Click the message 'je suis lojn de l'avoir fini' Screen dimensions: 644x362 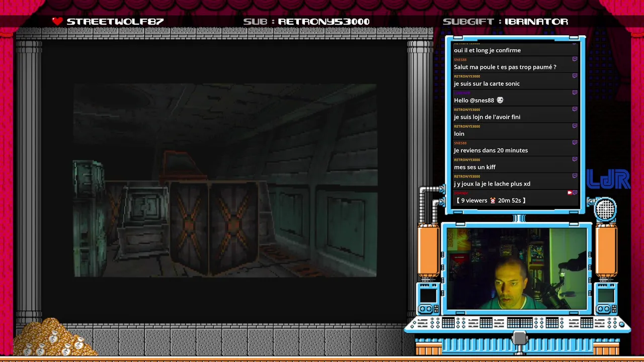coord(487,117)
